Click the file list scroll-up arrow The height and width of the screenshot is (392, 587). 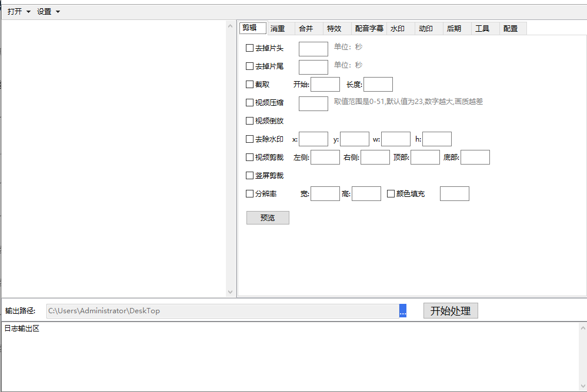pyautogui.click(x=230, y=26)
